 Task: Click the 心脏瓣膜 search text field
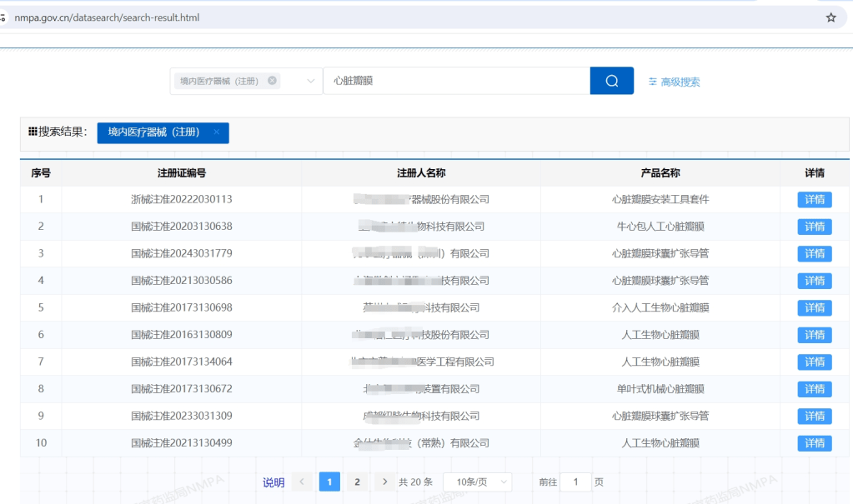[x=455, y=81]
